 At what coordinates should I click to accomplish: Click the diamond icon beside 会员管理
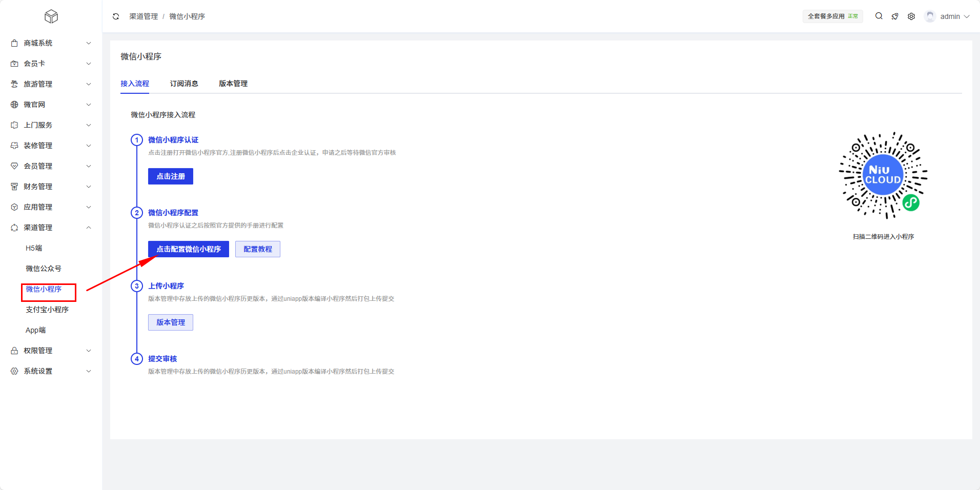click(x=14, y=166)
